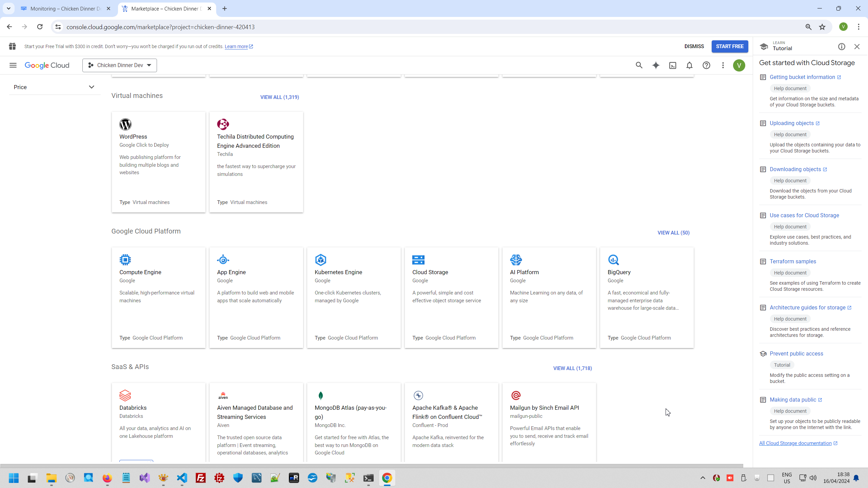This screenshot has width=868, height=488.
Task: Open the Gemini AI sparkle icon
Action: [x=656, y=65]
